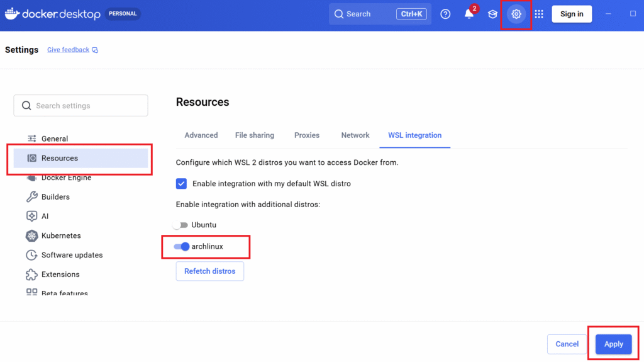The width and height of the screenshot is (644, 362).
Task: Switch to the File sharing tab
Action: coord(254,135)
